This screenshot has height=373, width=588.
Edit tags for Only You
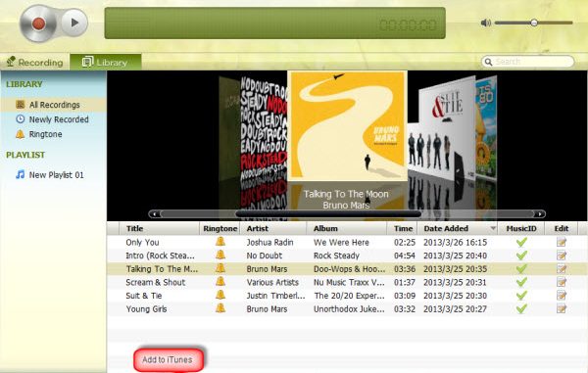coord(562,242)
